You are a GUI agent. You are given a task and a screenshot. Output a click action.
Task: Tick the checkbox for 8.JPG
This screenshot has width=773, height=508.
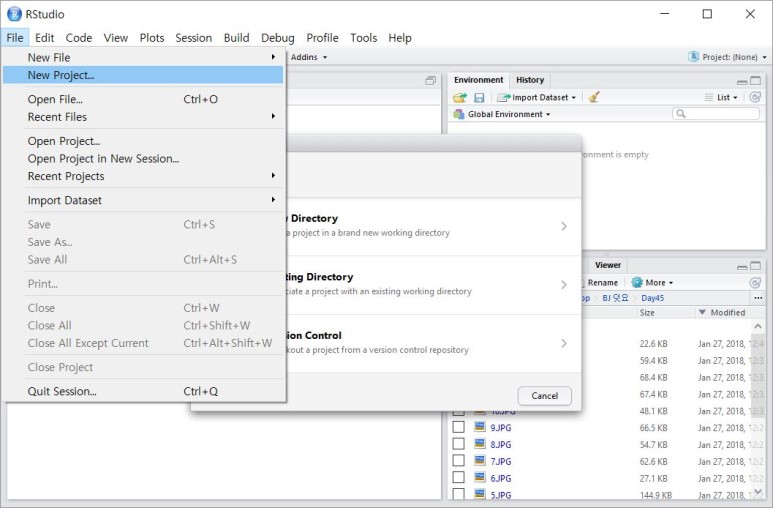(458, 444)
